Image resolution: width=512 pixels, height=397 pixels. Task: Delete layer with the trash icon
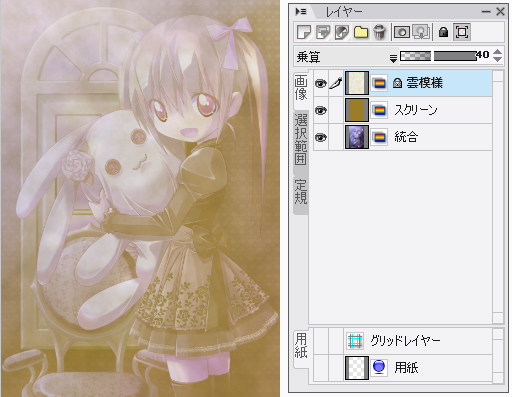pos(379,32)
